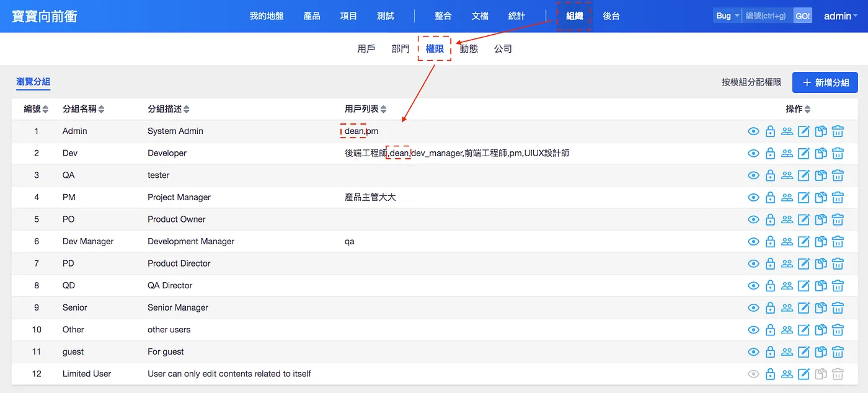Click the GO! button
The height and width of the screenshot is (393, 868).
pos(803,16)
